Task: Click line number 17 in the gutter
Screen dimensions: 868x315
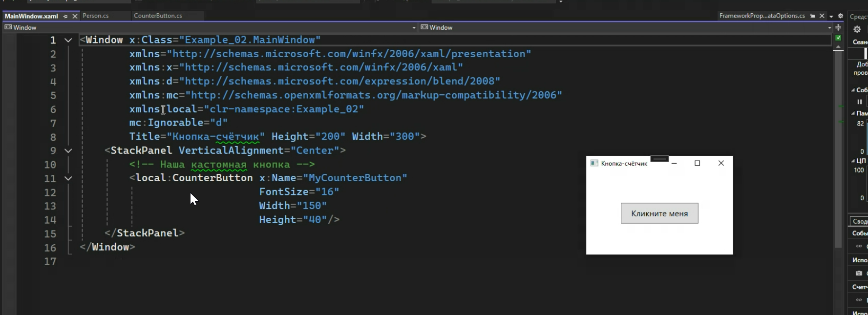Action: (50, 261)
